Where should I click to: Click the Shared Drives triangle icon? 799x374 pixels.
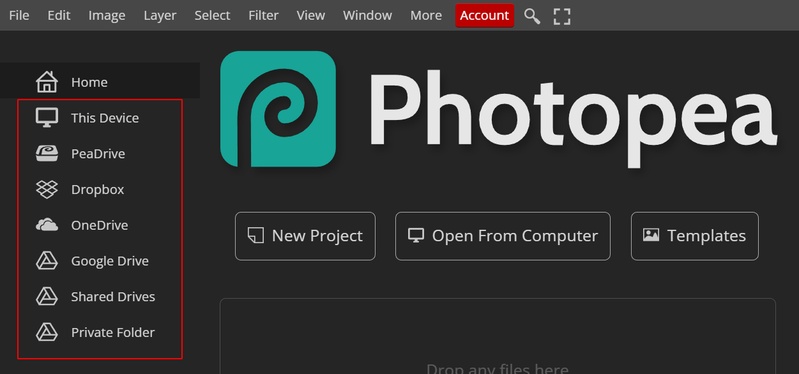coord(47,297)
